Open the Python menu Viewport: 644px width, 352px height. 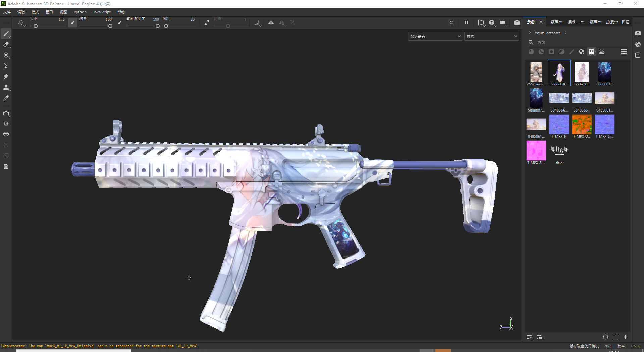[80, 12]
